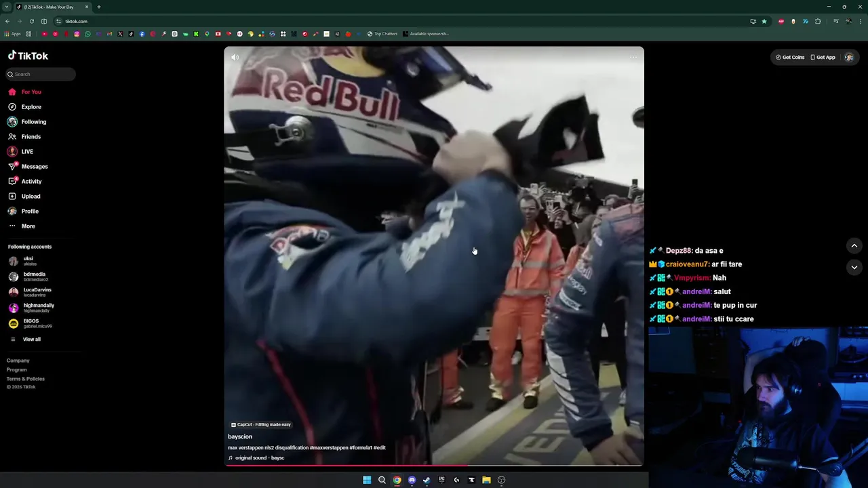Open following account BIGOS

point(30,323)
